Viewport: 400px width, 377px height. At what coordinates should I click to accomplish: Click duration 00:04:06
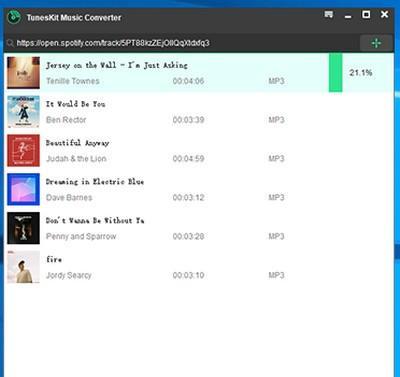pyautogui.click(x=188, y=81)
